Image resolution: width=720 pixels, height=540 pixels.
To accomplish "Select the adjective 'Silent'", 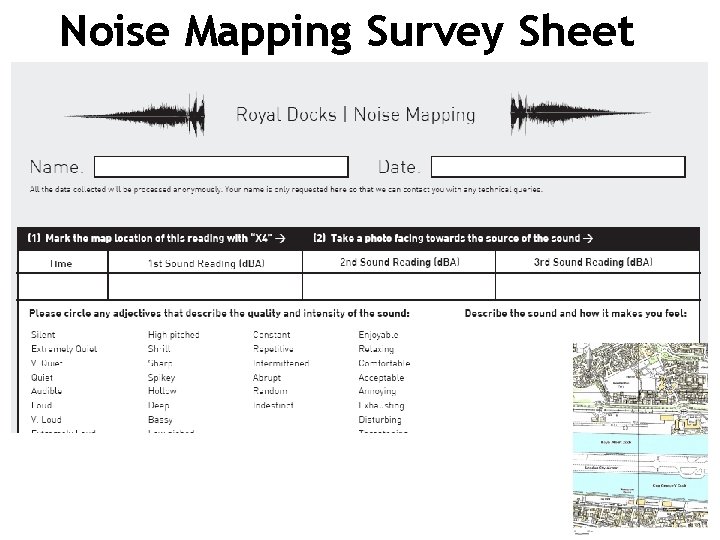I will click(43, 335).
